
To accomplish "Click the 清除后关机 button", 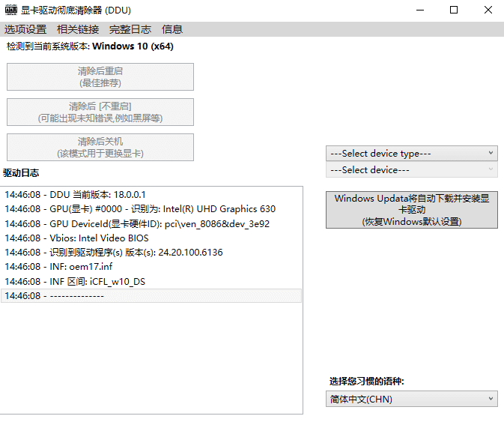I will pyautogui.click(x=100, y=148).
